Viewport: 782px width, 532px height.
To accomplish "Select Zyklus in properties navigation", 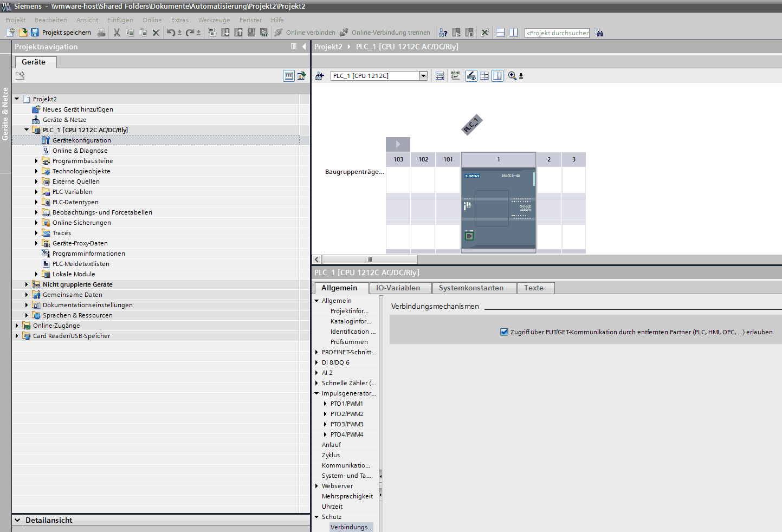I will coord(331,455).
